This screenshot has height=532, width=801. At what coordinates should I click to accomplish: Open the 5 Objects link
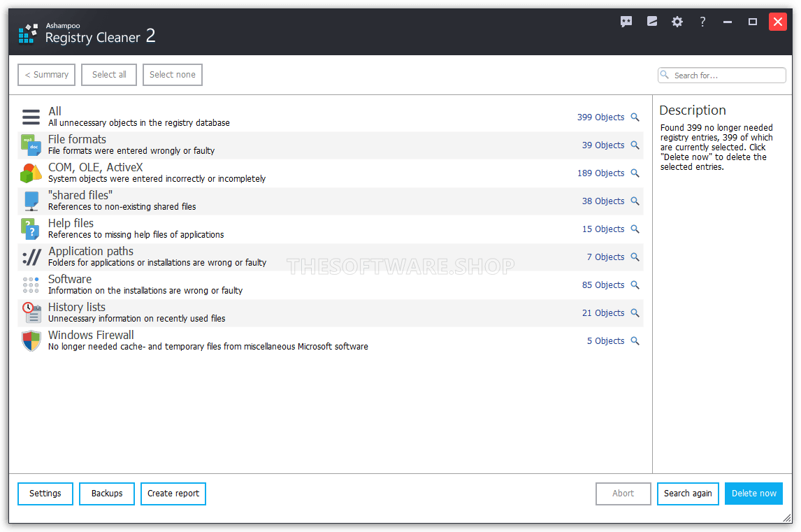click(x=605, y=341)
